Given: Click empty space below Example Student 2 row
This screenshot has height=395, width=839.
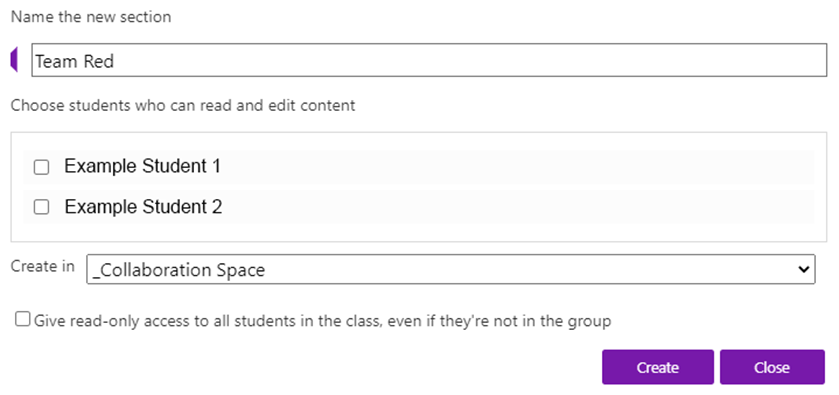Looking at the screenshot, I should click(x=418, y=232).
